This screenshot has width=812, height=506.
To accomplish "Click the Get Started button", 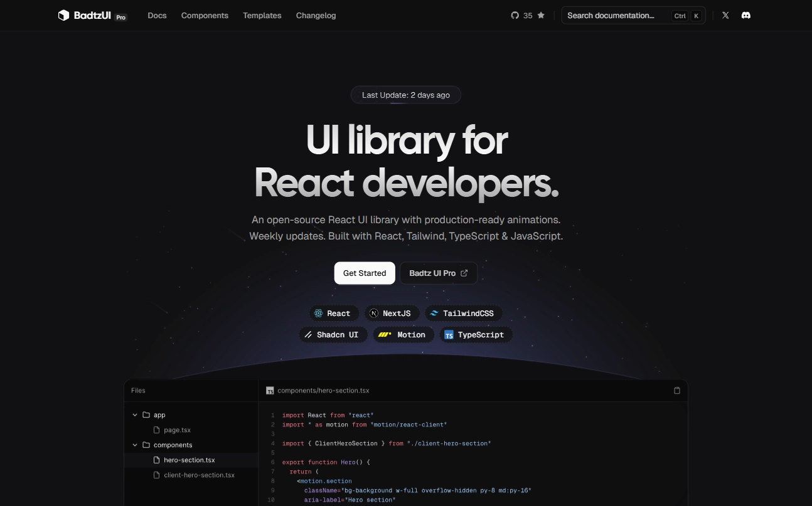I will tap(365, 273).
